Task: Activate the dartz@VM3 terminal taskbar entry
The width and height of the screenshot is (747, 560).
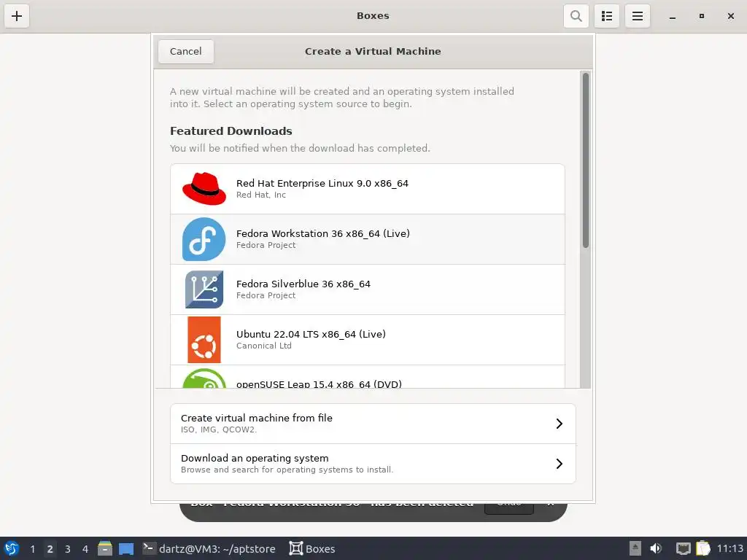Action: pos(209,548)
